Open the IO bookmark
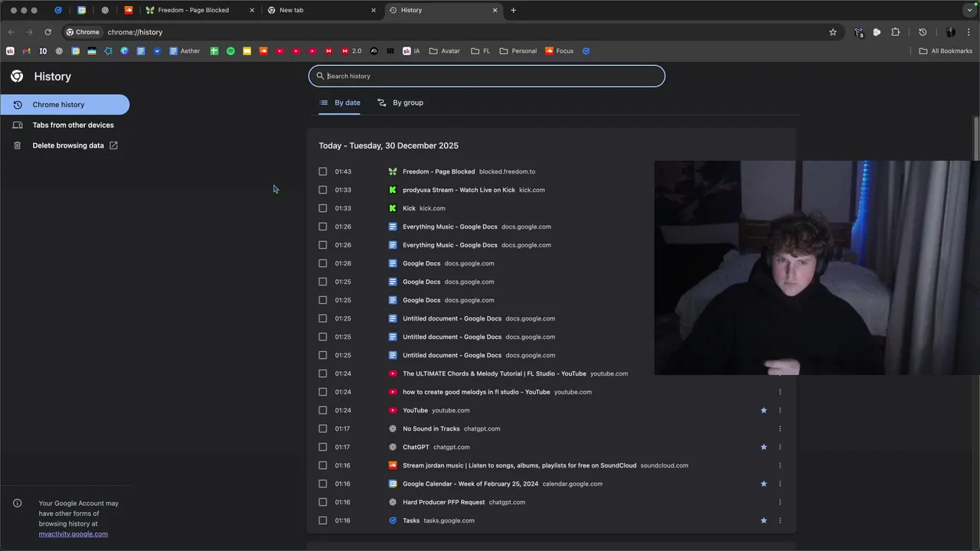Viewport: 980px width, 551px height. (x=43, y=51)
